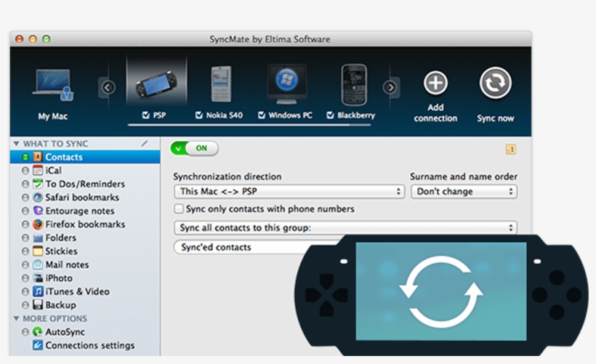
Task: Turn off the green ON switch
Action: point(194,148)
